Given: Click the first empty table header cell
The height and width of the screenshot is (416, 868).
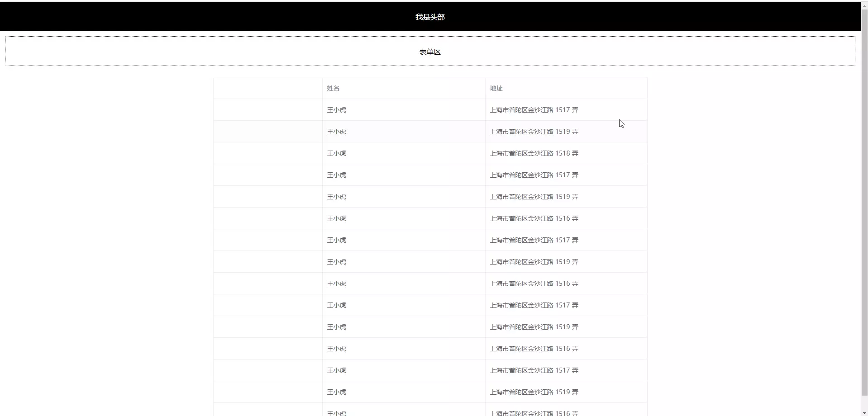Looking at the screenshot, I should tap(267, 88).
